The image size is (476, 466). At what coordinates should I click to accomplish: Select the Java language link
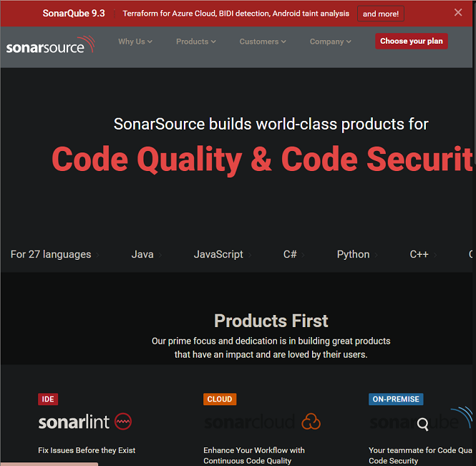[146, 254]
